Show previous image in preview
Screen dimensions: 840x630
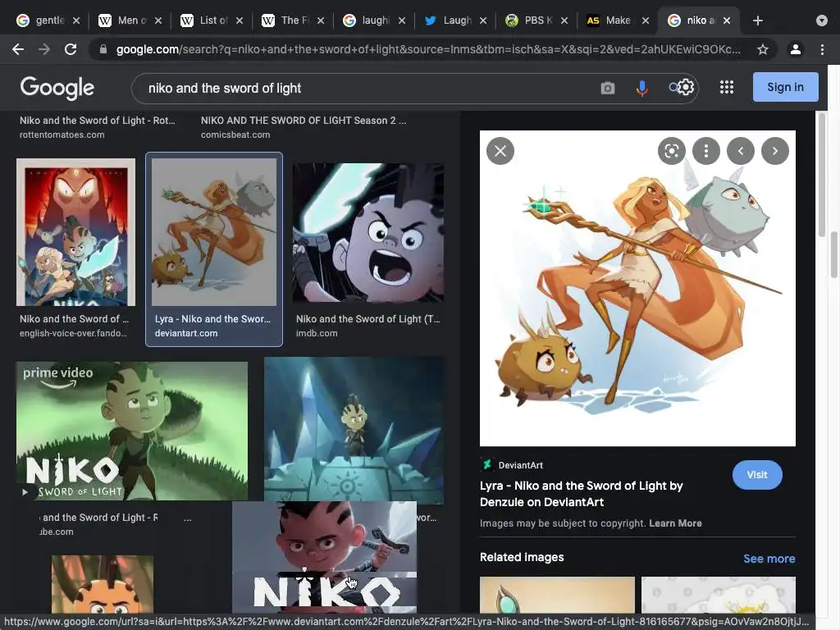coord(741,151)
